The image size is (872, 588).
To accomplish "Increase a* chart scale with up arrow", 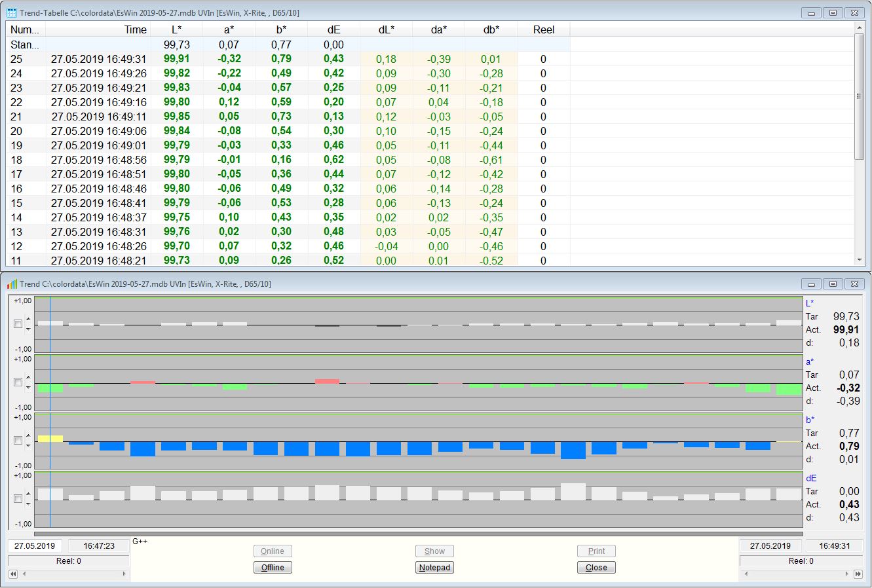I will [28, 378].
